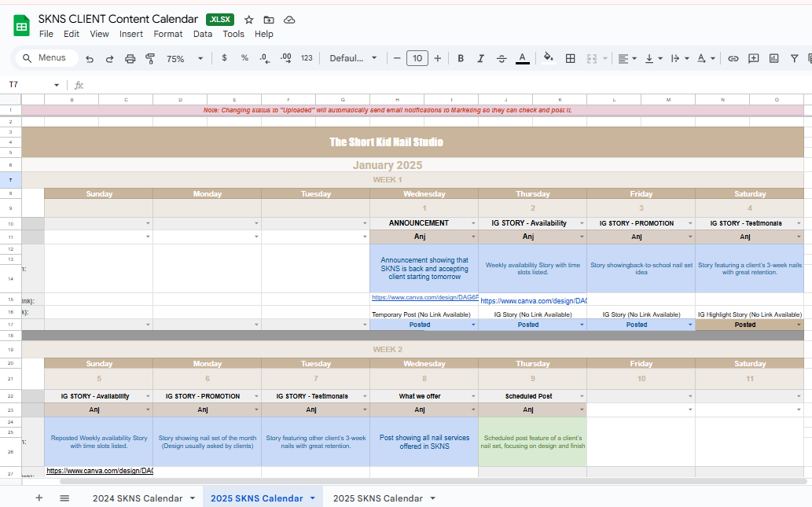
Task: Toggle italic formatting
Action: 481,58
